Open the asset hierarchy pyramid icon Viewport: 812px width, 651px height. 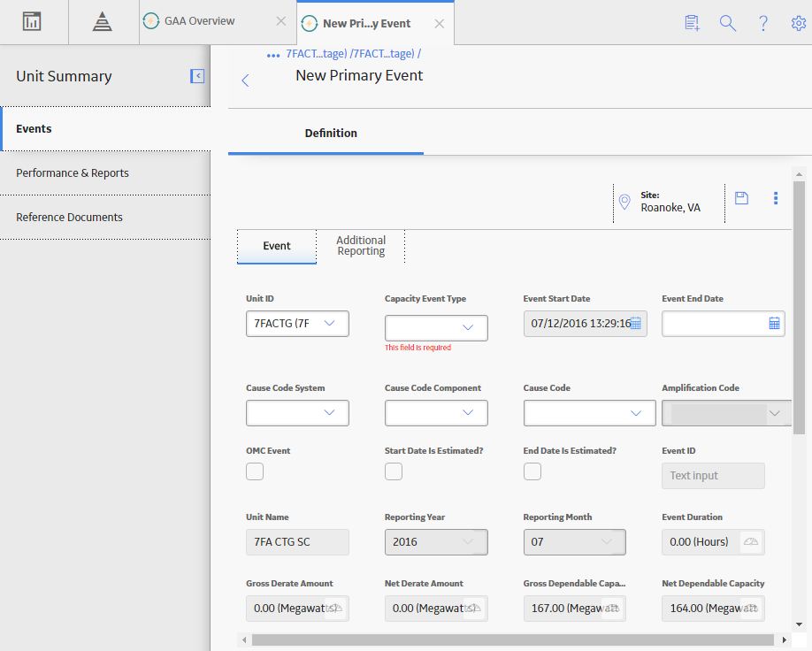(102, 22)
